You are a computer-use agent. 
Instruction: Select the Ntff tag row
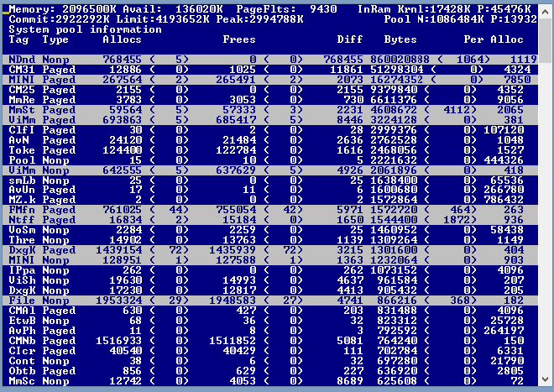point(270,220)
